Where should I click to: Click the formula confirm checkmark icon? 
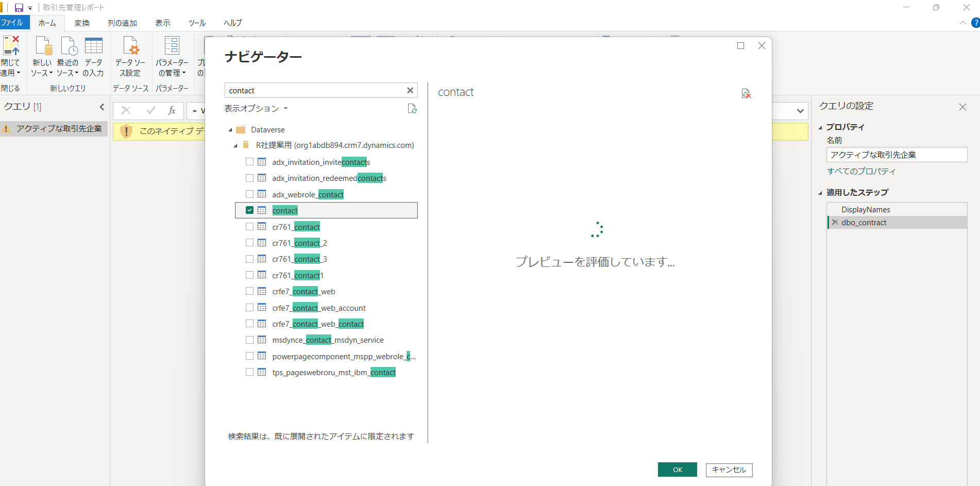151,110
